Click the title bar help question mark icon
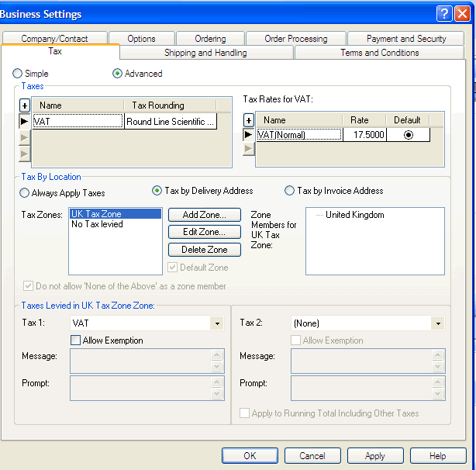The width and height of the screenshot is (476, 470). (443, 13)
